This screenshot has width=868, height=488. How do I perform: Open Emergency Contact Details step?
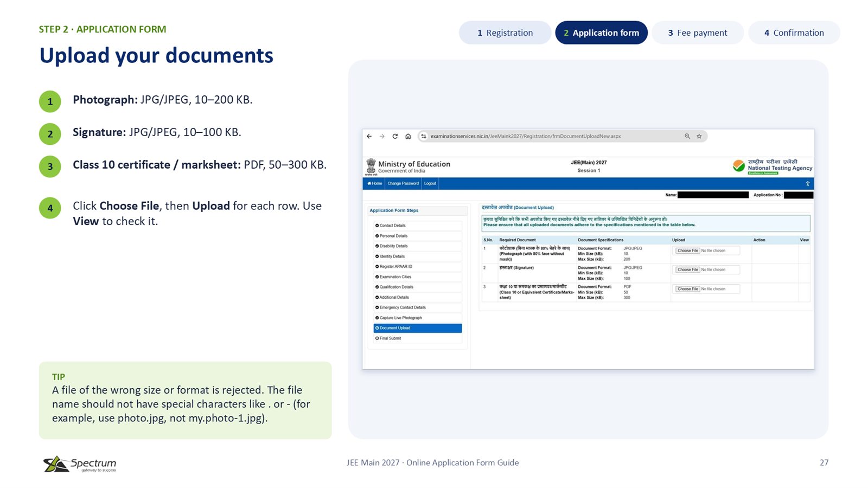[418, 307]
